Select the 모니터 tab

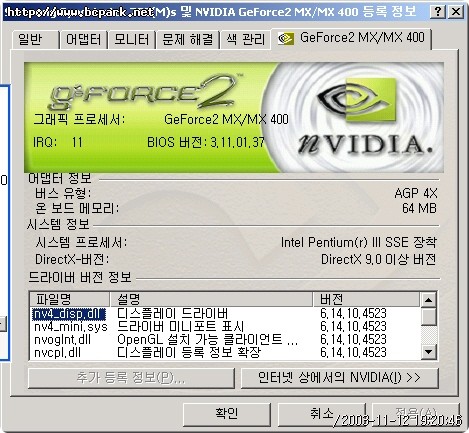tap(131, 40)
